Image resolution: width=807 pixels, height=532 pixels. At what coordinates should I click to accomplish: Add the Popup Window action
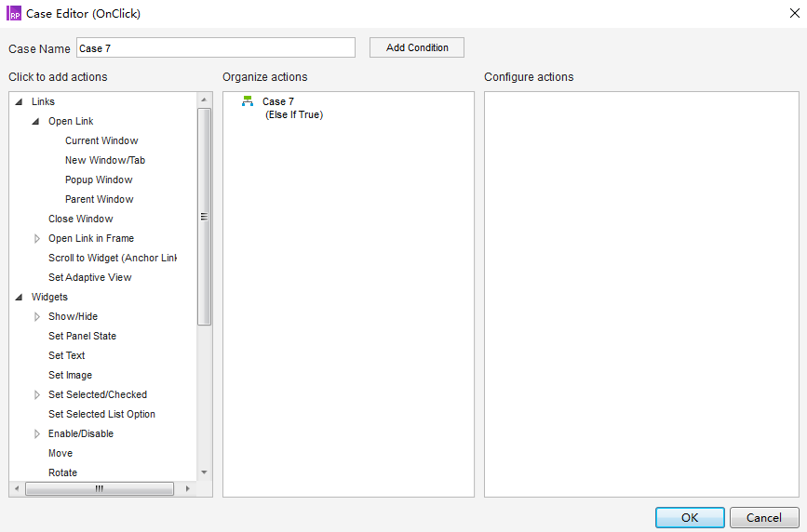[99, 180]
